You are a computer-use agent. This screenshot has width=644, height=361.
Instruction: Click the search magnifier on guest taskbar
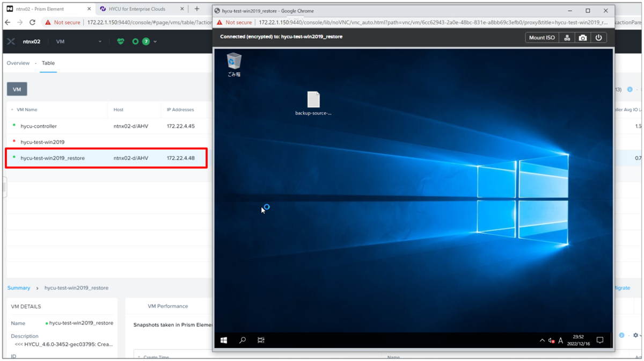click(x=243, y=340)
